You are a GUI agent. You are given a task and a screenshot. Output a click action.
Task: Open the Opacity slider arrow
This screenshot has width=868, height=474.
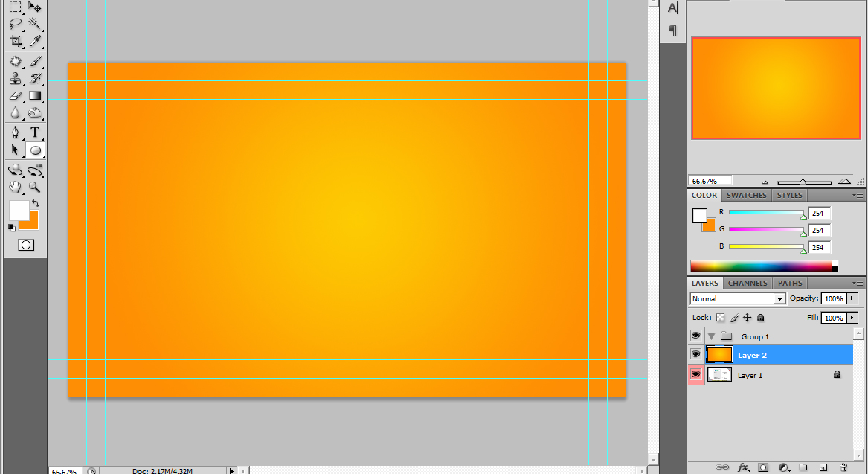852,298
